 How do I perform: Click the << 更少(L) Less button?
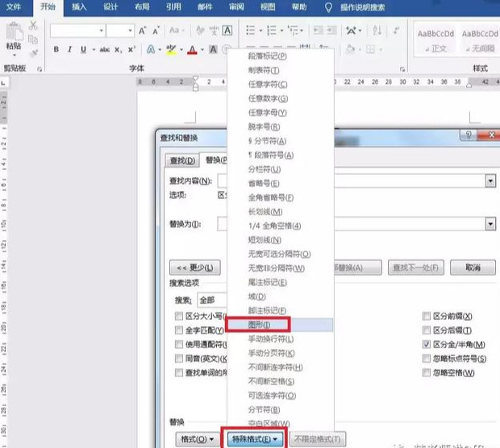pyautogui.click(x=195, y=268)
